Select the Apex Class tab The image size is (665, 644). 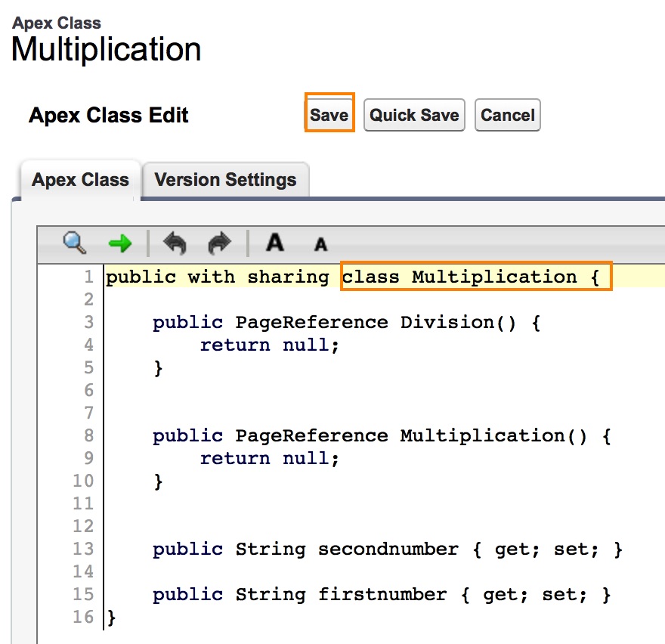click(79, 180)
